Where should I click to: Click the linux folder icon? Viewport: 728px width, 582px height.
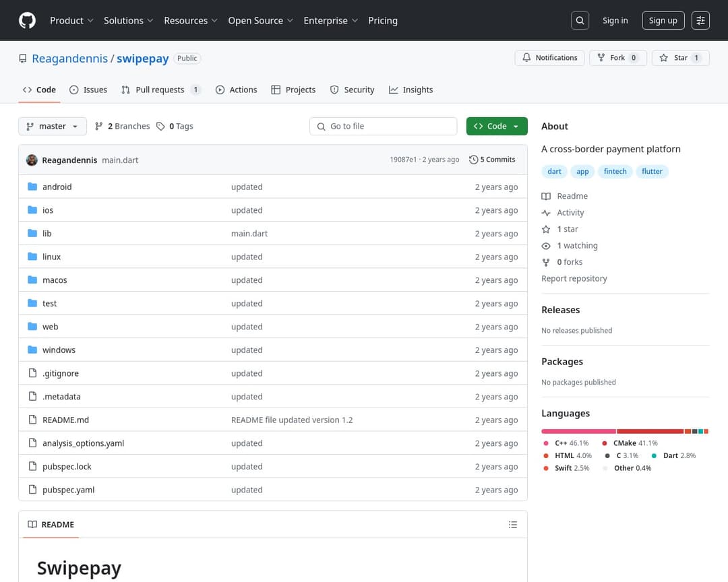[x=32, y=256]
